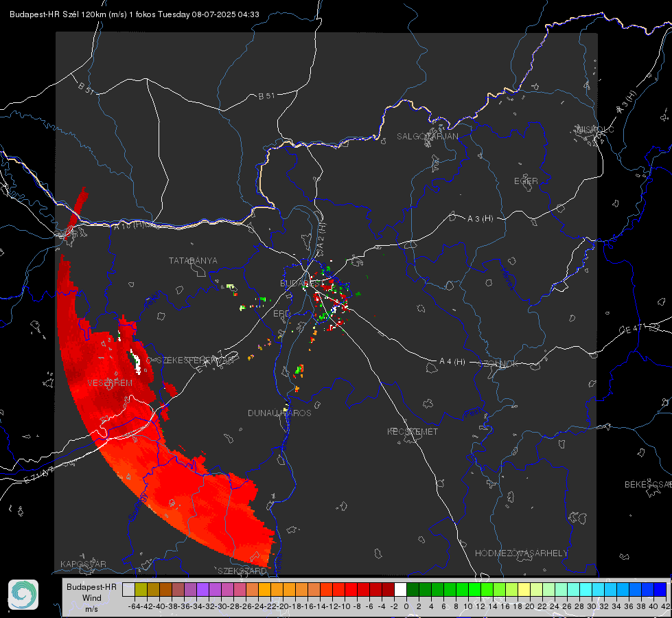Click the KAPOSVAR city label
Viewport: 672px width, 618px height.
[x=83, y=564]
